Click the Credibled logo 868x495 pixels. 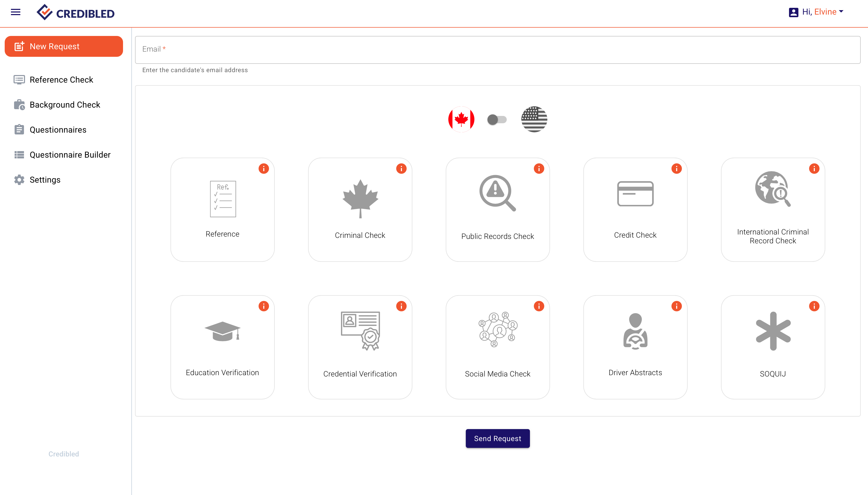pyautogui.click(x=76, y=13)
